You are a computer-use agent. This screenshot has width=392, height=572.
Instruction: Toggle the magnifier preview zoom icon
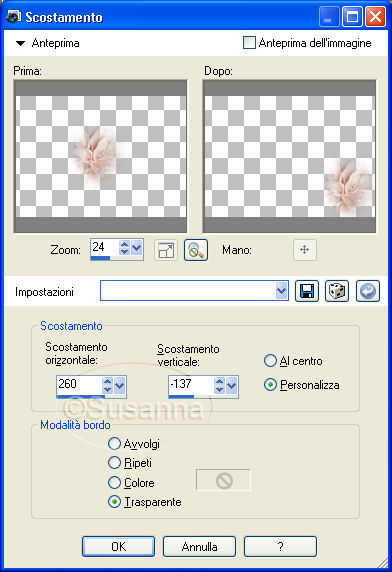click(196, 250)
